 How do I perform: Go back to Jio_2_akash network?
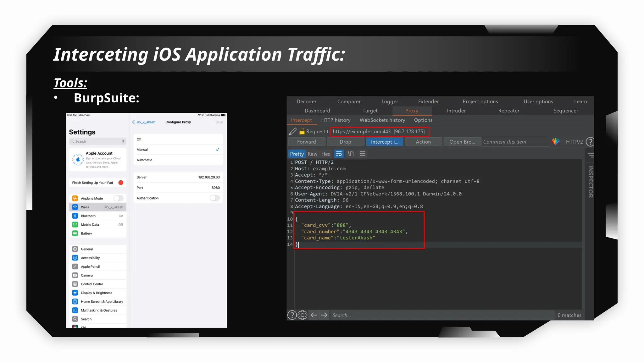point(144,122)
